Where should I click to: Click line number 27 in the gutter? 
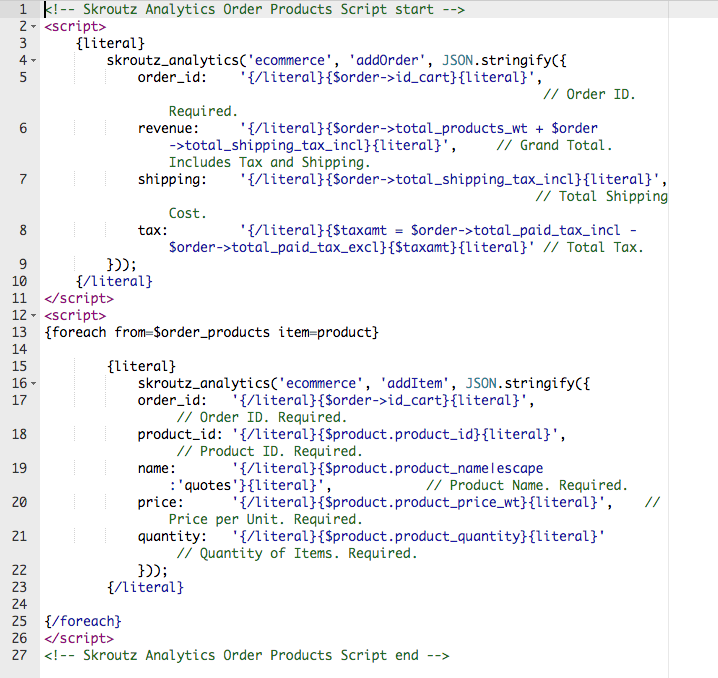[x=20, y=655]
